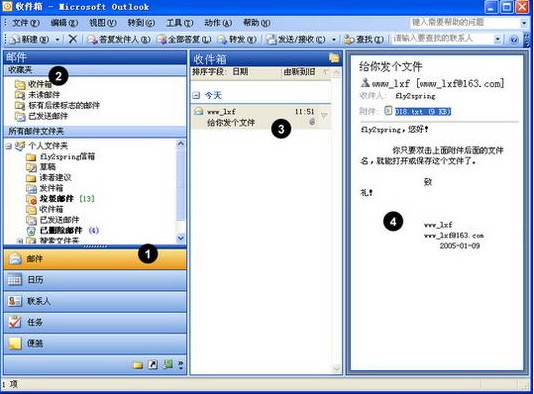This screenshot has width=534, height=394.
Task: Select Unread Mail (未读邮件) folder
Action: coord(37,95)
